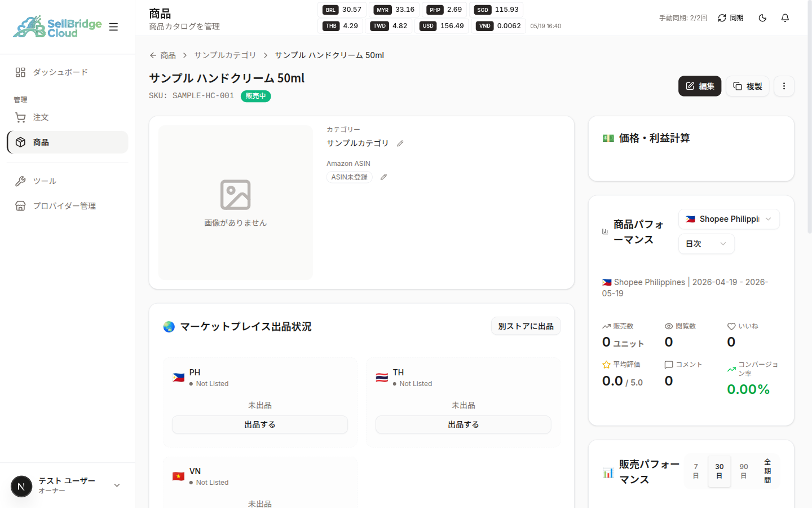Click the bar chart icon beside 販売パフォーマンス

608,472
